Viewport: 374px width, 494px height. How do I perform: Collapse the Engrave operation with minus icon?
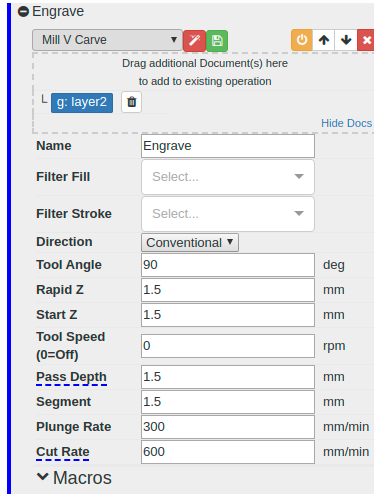pyautogui.click(x=23, y=12)
